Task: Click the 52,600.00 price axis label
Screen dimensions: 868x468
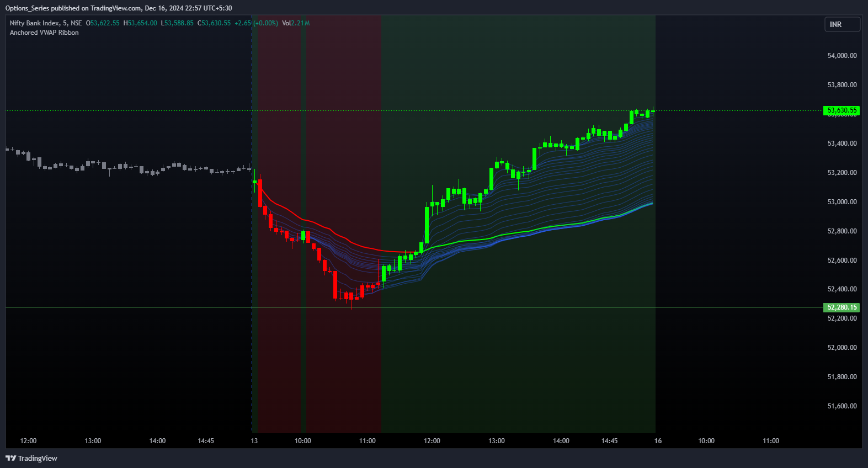Action: [842, 260]
